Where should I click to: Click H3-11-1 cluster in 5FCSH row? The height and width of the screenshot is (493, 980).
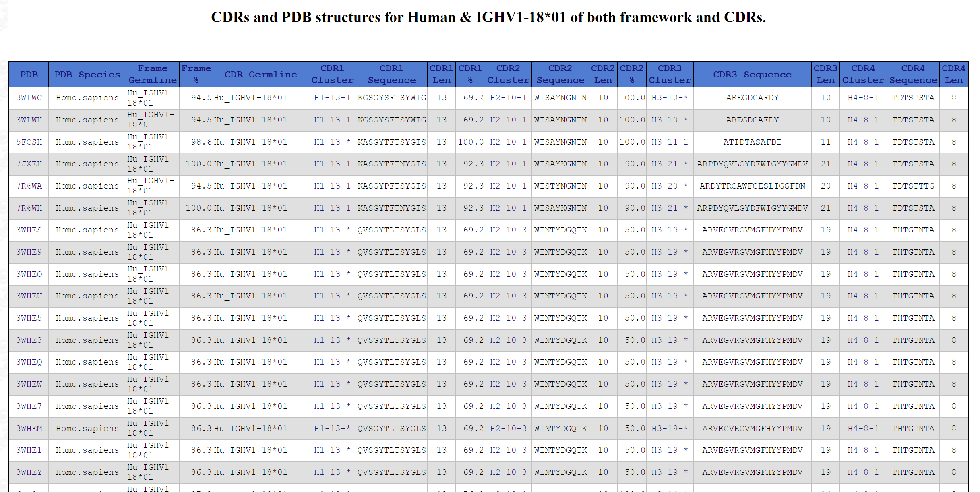(x=670, y=142)
